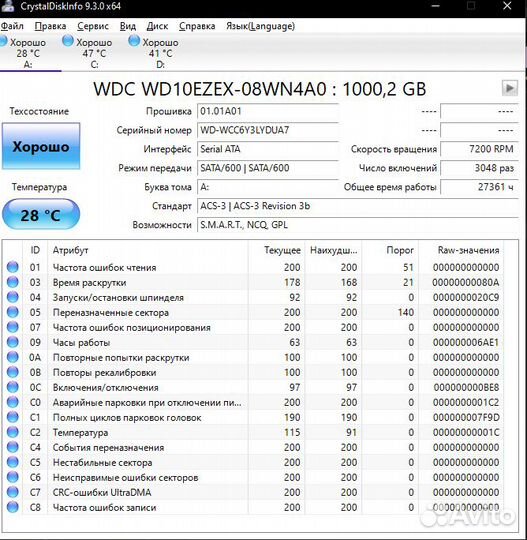Click the Атрибут column header

coord(147,250)
